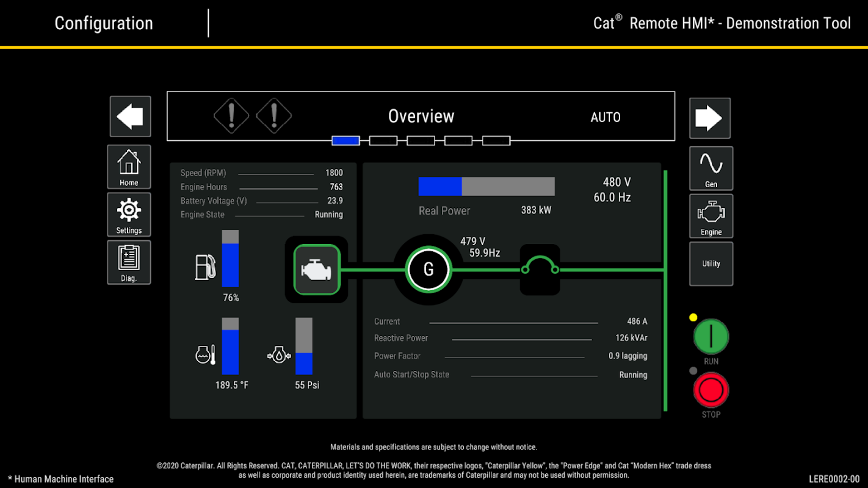Click the Auto Start/Stop State label
This screenshot has height=488, width=868.
coord(411,375)
